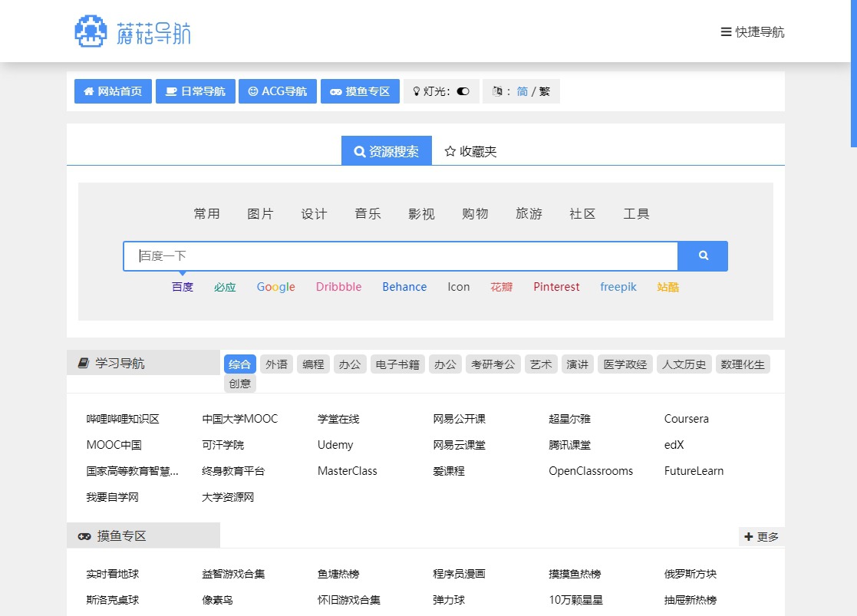Click the page vertical scrollbar thumb
Image resolution: width=857 pixels, height=616 pixels.
(854, 73)
